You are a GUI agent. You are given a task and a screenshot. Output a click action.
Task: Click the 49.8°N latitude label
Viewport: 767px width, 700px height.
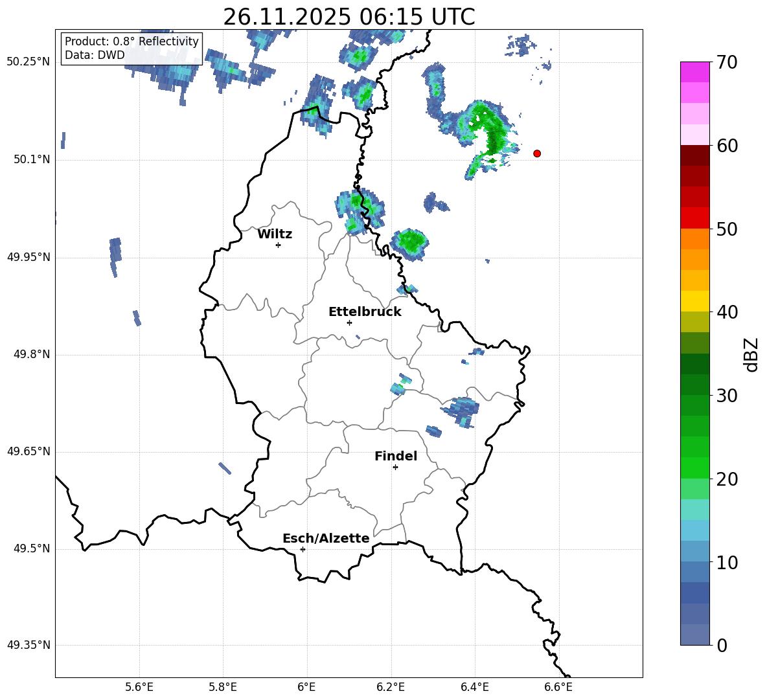(32, 354)
